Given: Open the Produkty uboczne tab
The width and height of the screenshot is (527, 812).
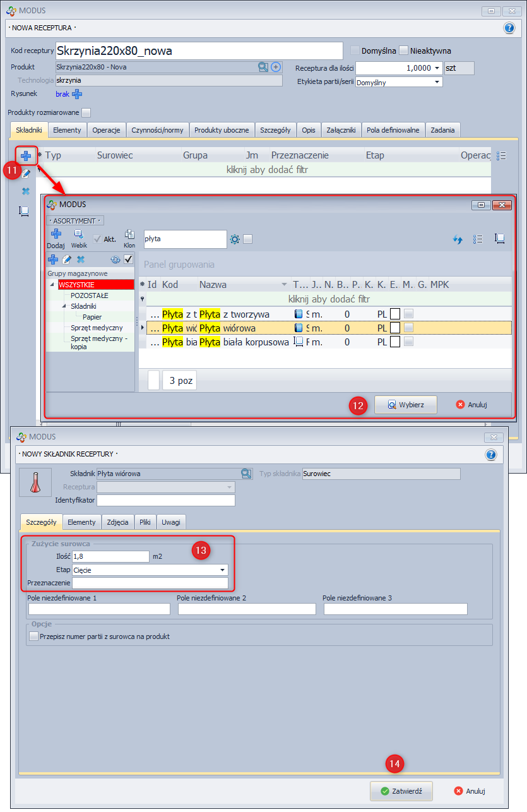Looking at the screenshot, I should tap(223, 130).
